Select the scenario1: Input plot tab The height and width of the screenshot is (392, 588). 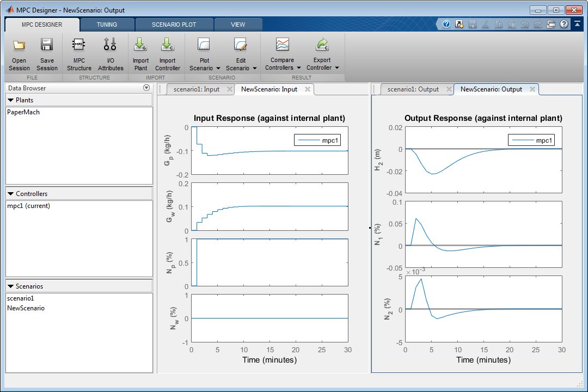[197, 89]
